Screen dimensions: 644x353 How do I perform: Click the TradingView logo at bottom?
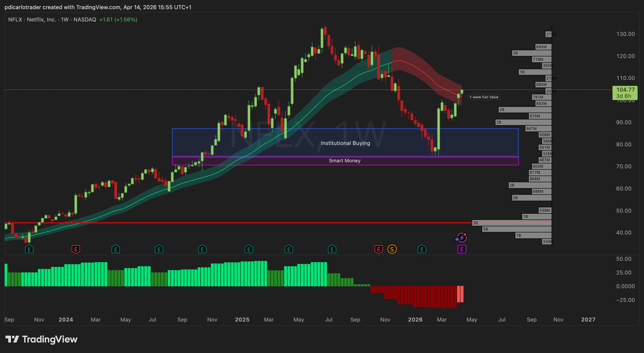tap(42, 339)
